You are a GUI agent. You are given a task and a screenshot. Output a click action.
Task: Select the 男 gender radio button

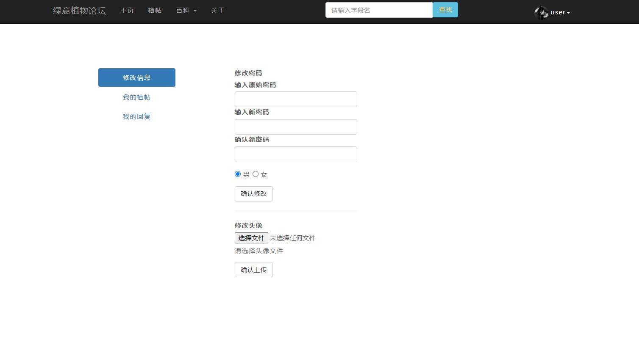tap(238, 174)
